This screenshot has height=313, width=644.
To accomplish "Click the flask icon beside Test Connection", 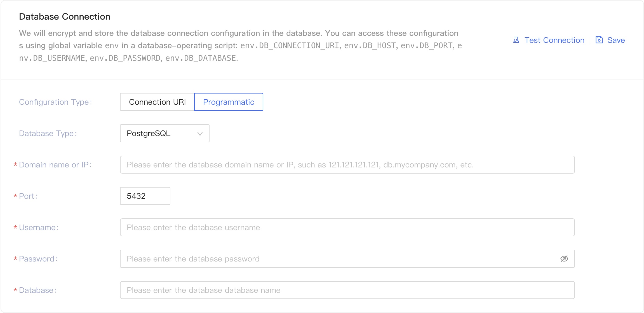I will [516, 40].
